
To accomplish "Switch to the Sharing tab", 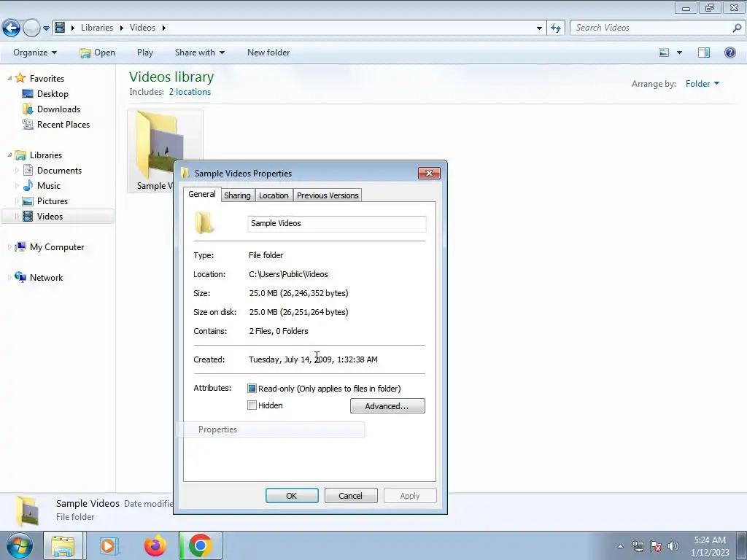I will click(237, 195).
